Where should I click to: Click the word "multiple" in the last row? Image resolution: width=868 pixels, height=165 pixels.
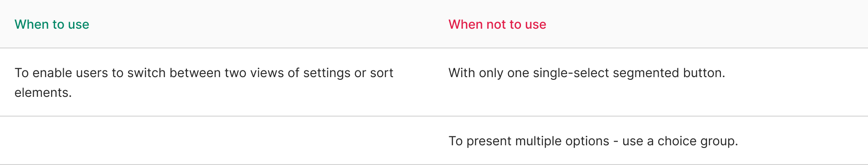tap(538, 141)
